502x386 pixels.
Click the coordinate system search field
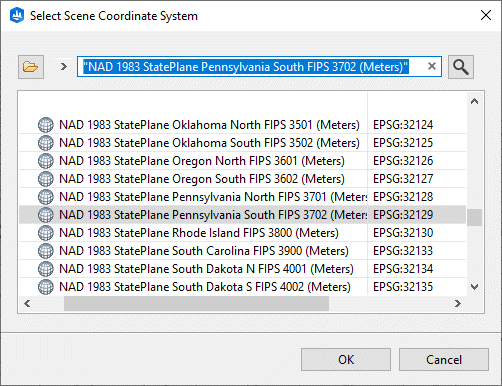tap(259, 67)
